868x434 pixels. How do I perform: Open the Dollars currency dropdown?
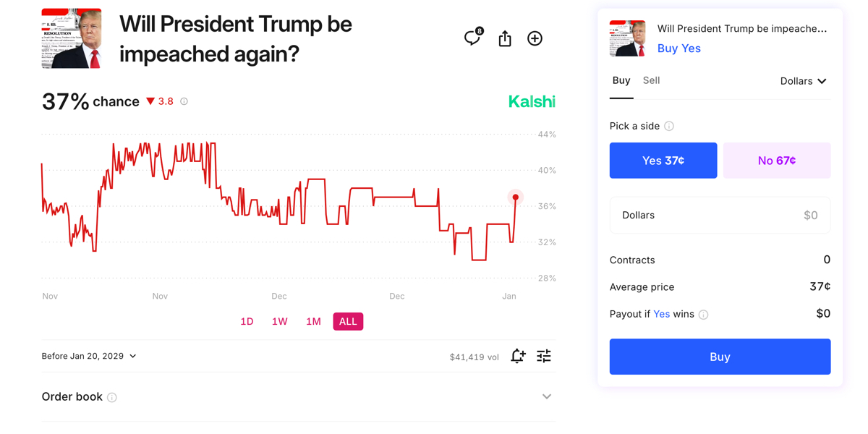803,81
